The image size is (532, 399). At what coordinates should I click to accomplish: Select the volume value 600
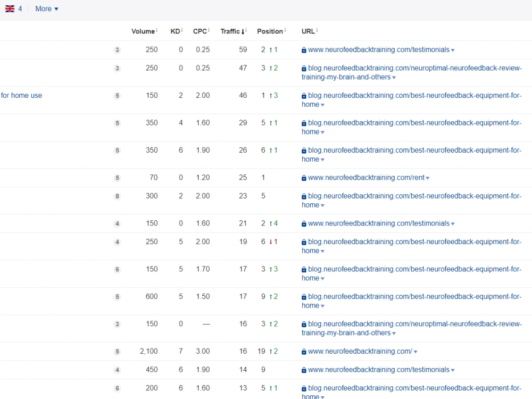point(152,296)
